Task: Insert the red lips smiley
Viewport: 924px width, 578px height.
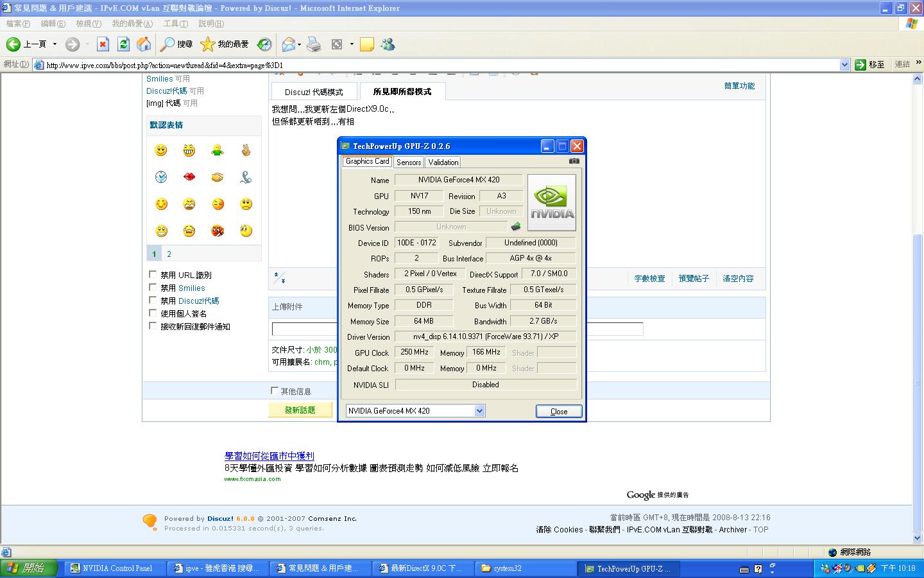Action: coord(189,177)
